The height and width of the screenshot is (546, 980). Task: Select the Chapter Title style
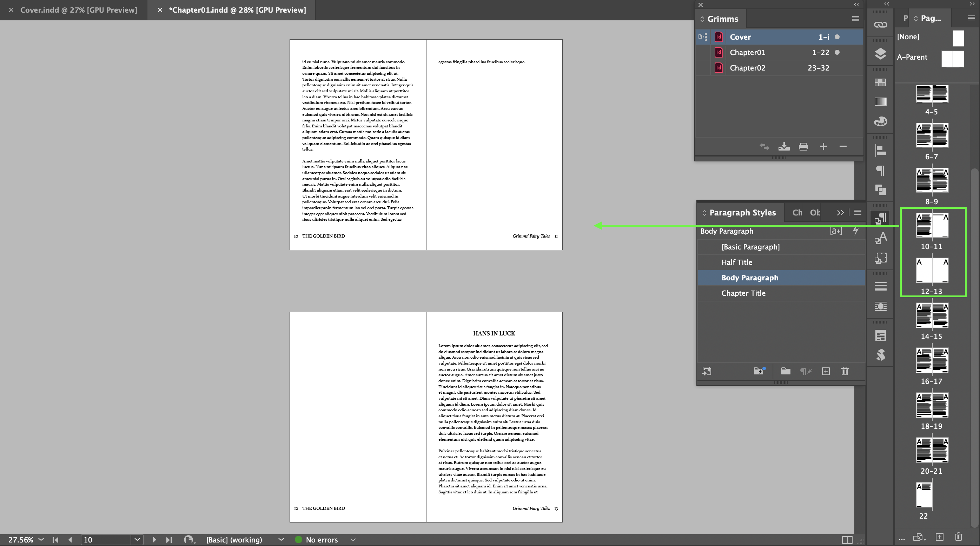pos(743,293)
